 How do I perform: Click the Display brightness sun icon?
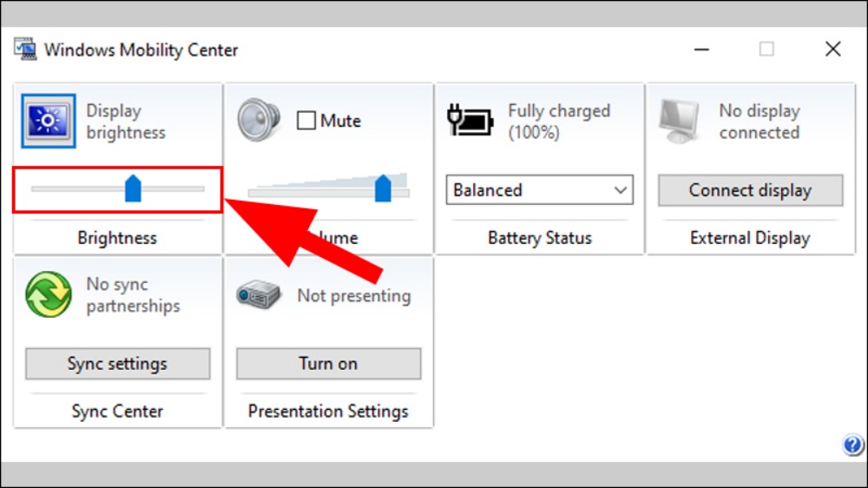tap(49, 121)
